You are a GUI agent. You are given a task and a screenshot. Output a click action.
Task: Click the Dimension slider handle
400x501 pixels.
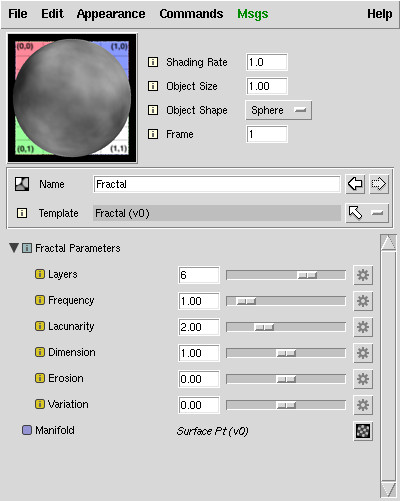click(286, 353)
